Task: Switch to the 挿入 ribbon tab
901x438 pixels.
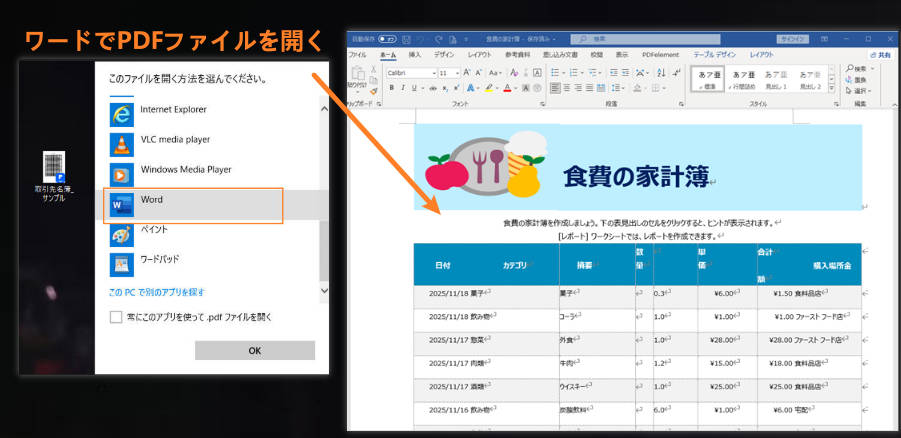Action: click(x=415, y=55)
